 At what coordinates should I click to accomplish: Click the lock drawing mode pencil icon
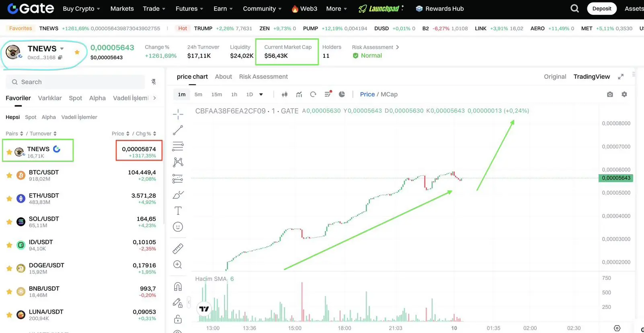(178, 303)
